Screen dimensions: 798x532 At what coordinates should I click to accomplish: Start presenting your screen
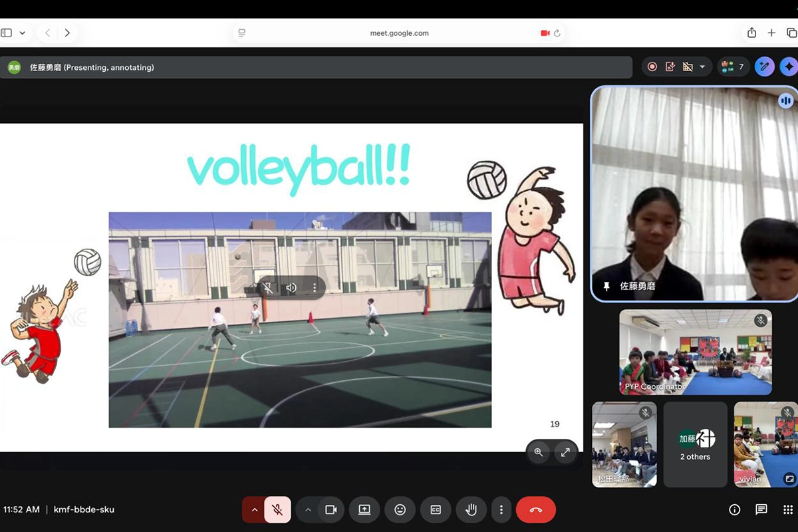point(364,510)
